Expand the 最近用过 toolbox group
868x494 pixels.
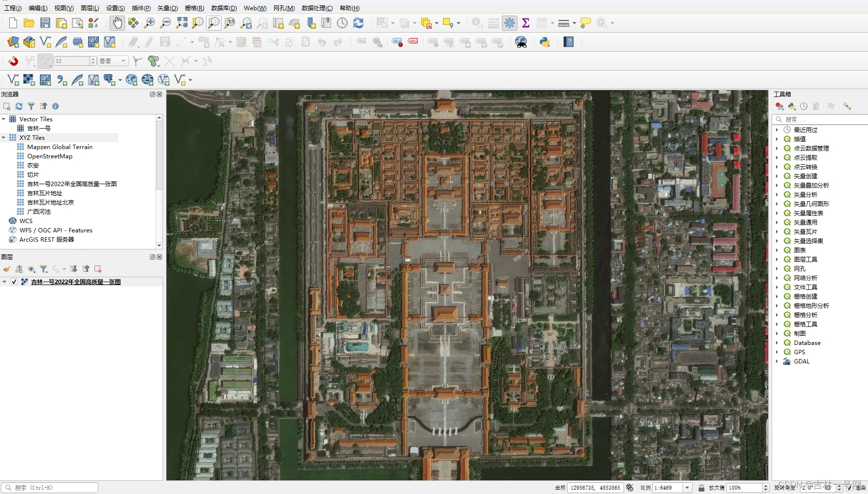777,130
